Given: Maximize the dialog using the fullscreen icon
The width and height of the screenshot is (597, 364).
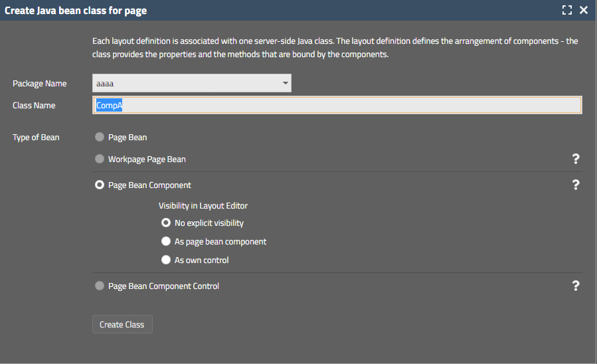Looking at the screenshot, I should pos(566,10).
